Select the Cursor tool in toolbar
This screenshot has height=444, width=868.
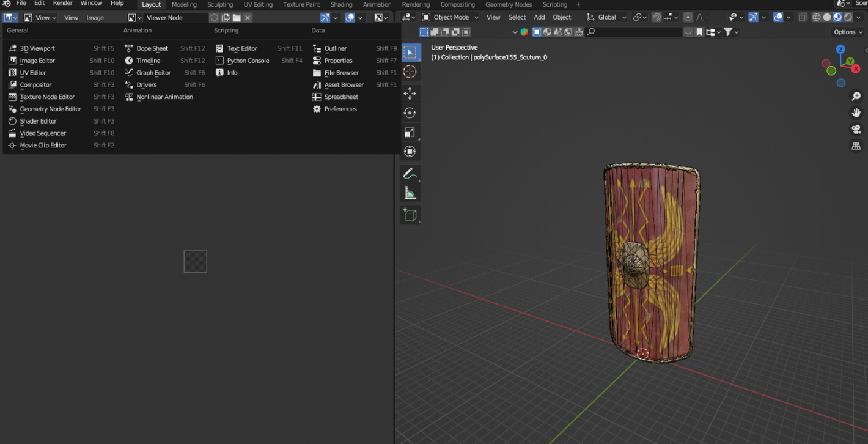(410, 72)
